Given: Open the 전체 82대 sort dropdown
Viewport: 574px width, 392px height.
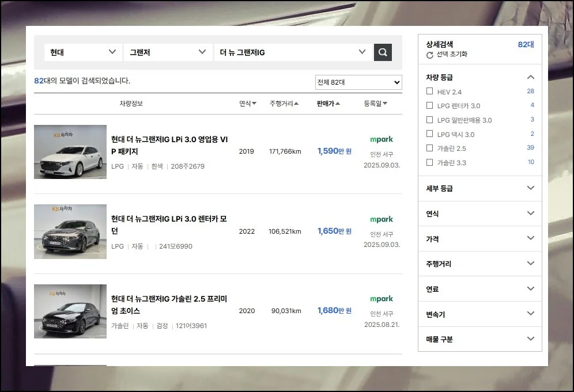Looking at the screenshot, I should click(358, 82).
